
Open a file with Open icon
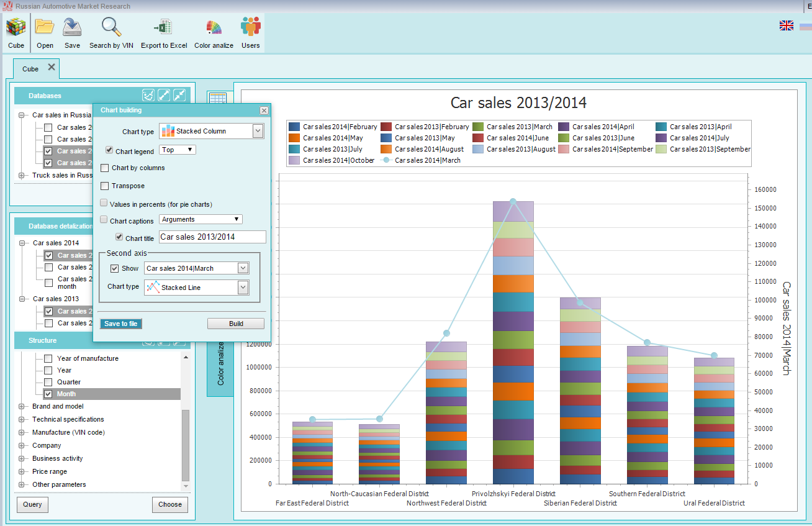click(x=45, y=28)
